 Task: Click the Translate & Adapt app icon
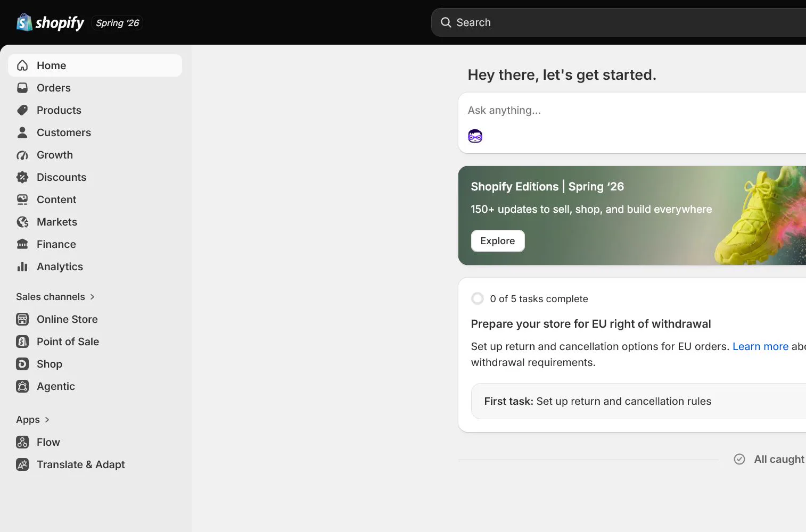(22, 464)
